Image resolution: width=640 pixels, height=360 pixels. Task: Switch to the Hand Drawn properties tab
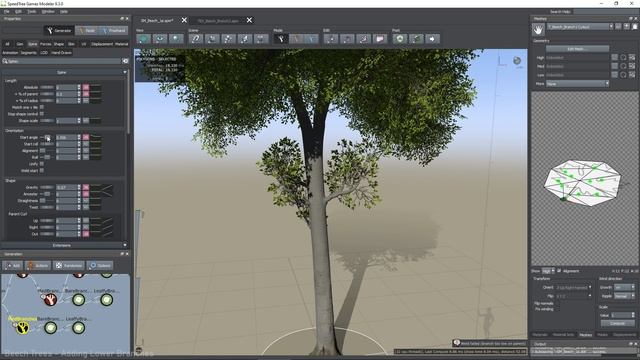pos(61,53)
